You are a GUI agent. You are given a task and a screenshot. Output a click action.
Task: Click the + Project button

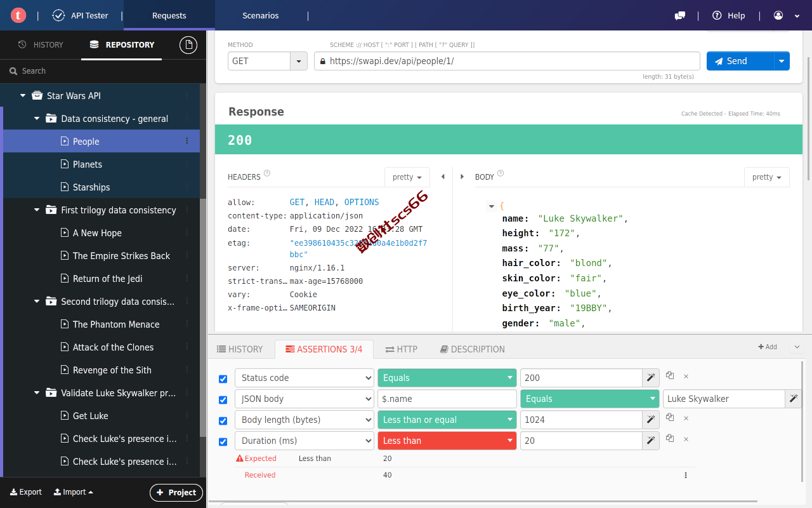[176, 493]
